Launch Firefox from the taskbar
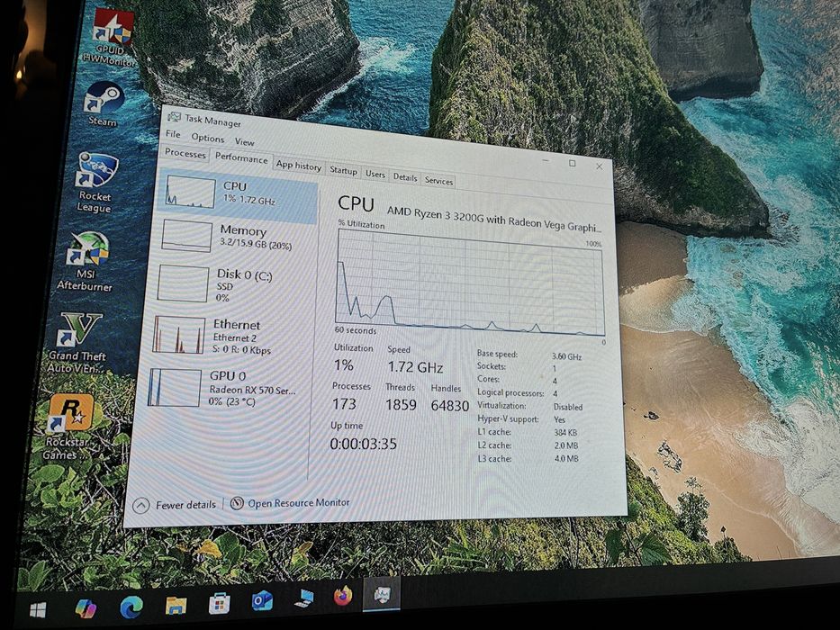Image resolution: width=840 pixels, height=630 pixels. pos(343,596)
